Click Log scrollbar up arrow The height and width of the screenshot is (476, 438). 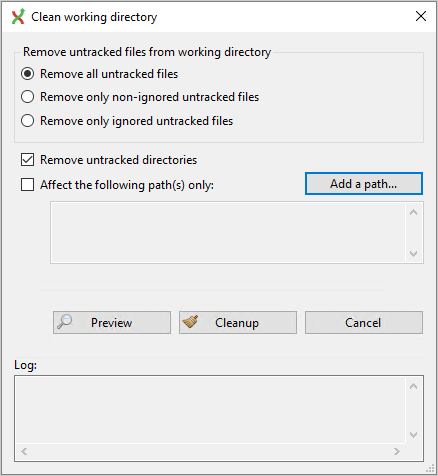[x=414, y=386]
